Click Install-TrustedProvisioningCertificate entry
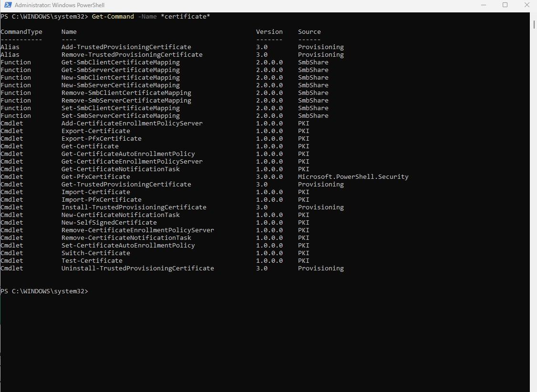 point(134,207)
